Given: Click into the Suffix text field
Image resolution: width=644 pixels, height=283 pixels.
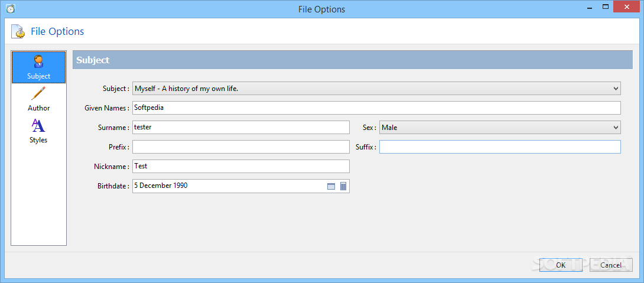Looking at the screenshot, I should [500, 147].
